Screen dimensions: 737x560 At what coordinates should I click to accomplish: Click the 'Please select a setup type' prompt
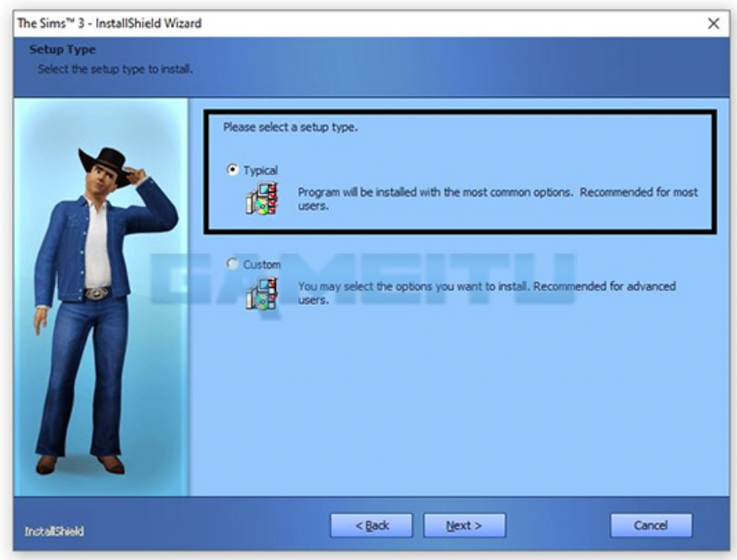[x=290, y=127]
